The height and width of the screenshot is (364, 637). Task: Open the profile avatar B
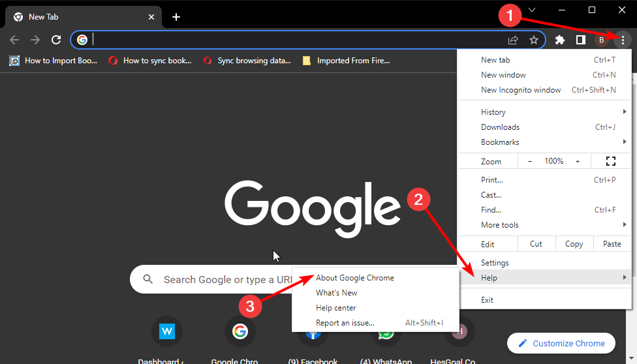(602, 40)
